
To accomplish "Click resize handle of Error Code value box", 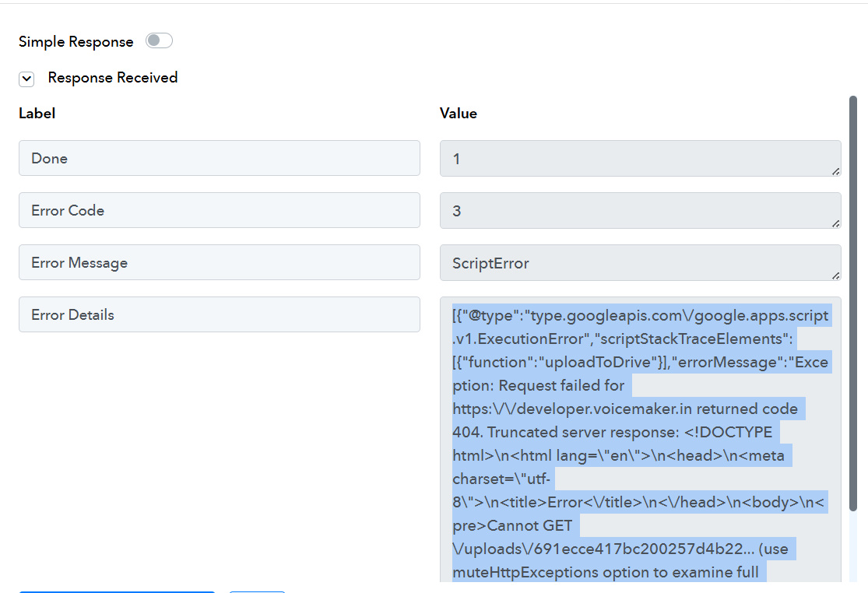I will tap(835, 223).
